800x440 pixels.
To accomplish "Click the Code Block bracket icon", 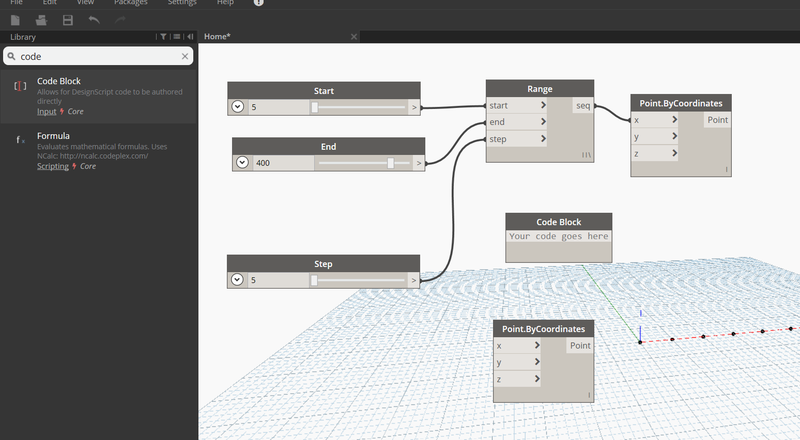I will (20, 86).
